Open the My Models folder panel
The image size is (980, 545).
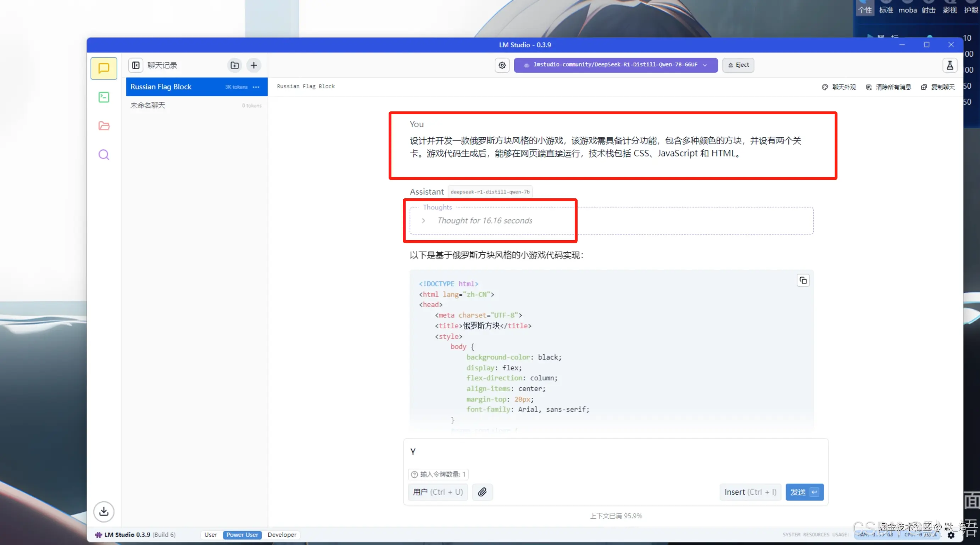pos(104,126)
